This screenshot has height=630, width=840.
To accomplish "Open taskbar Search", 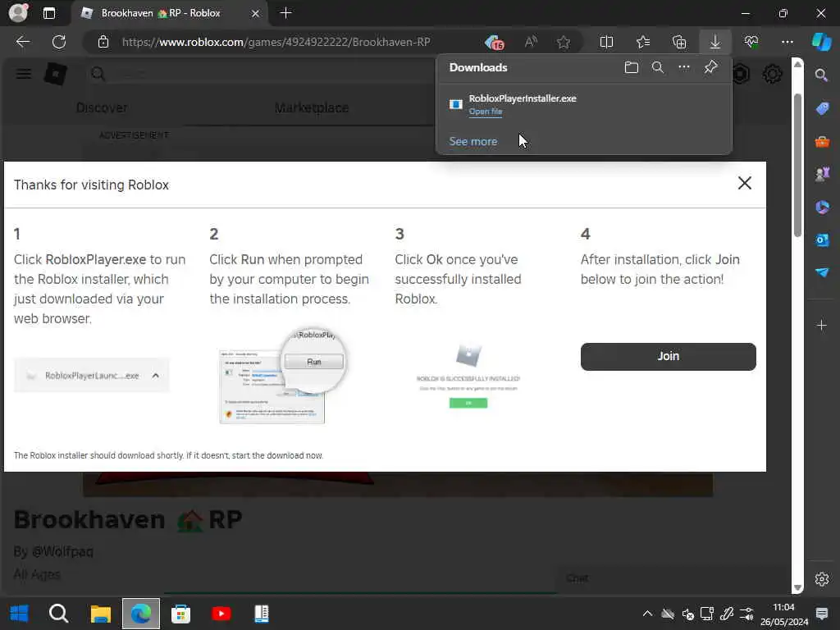I will coord(59,614).
